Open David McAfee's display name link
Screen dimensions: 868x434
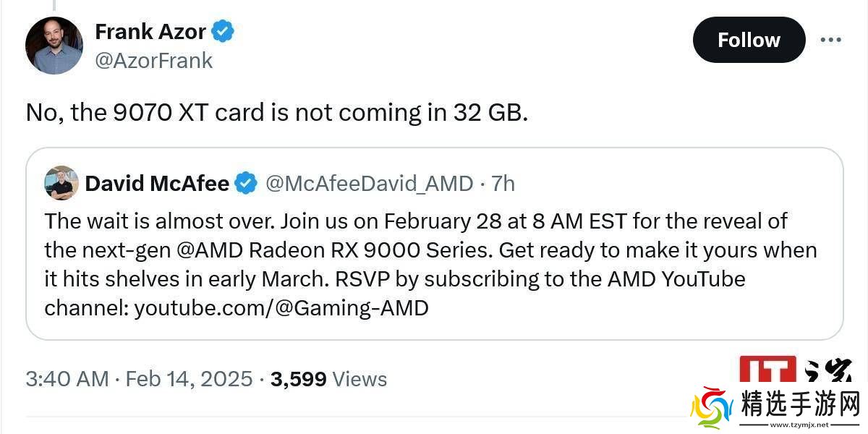click(157, 184)
